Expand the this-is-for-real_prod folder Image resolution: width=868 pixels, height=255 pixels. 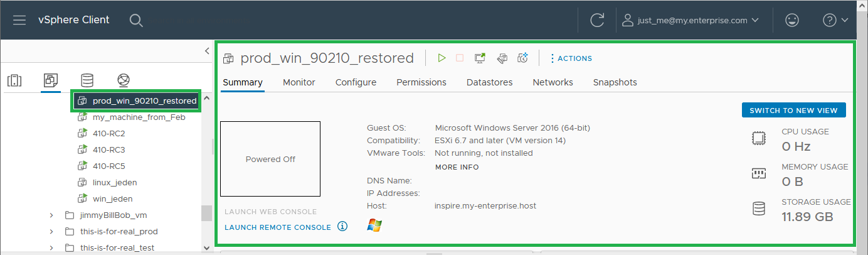pos(51,232)
